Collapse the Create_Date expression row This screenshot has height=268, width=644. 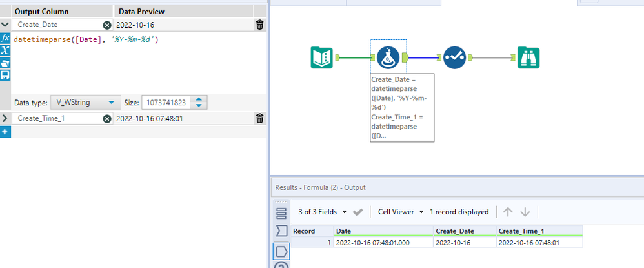(5, 25)
